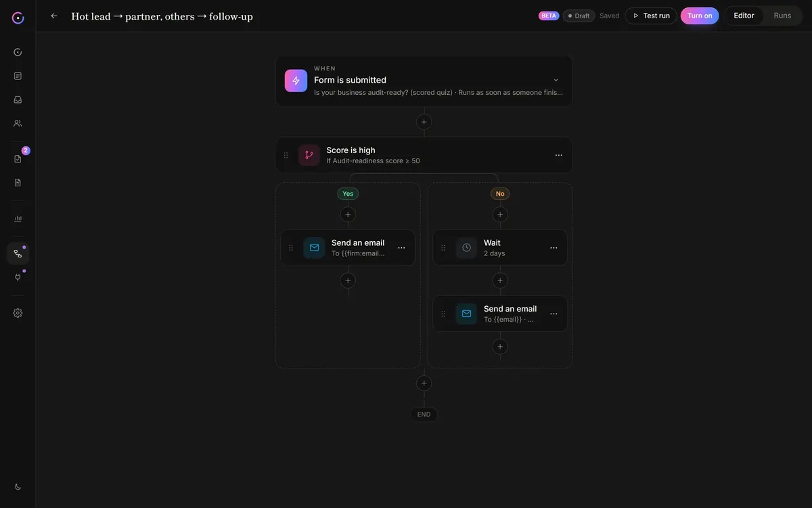
Task: Add a step below the Yes branch email
Action: point(348,280)
